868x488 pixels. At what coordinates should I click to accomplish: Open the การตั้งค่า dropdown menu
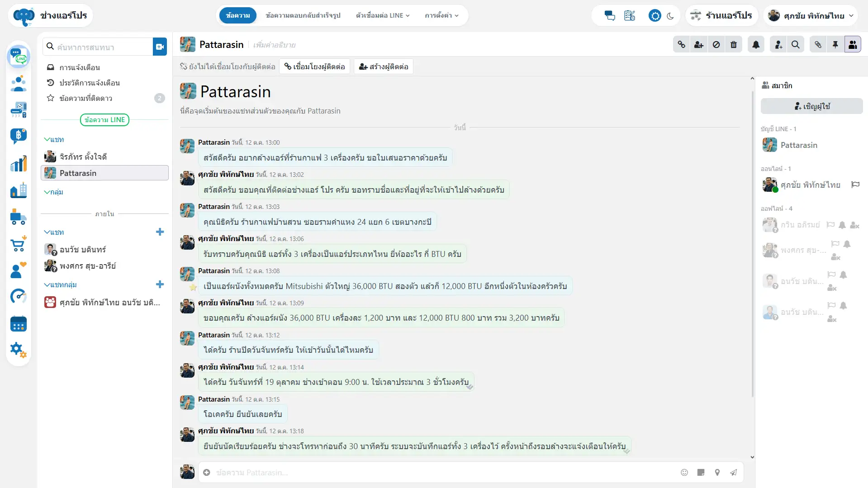coord(441,15)
